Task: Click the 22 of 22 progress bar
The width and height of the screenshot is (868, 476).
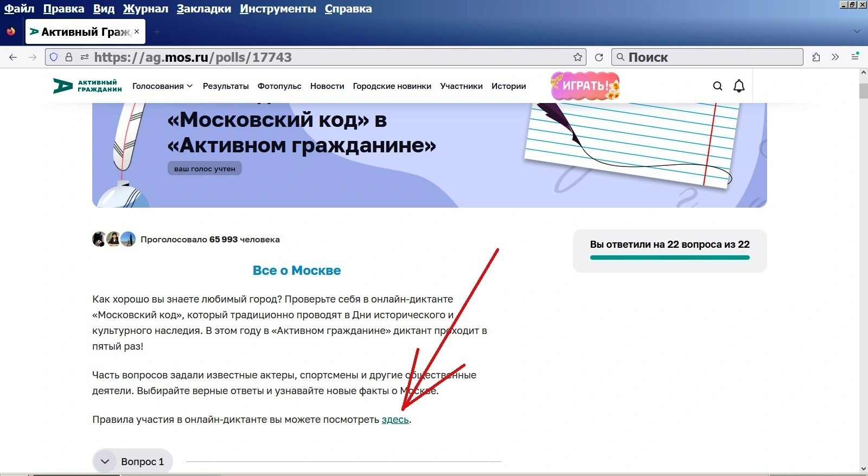Action: click(670, 258)
